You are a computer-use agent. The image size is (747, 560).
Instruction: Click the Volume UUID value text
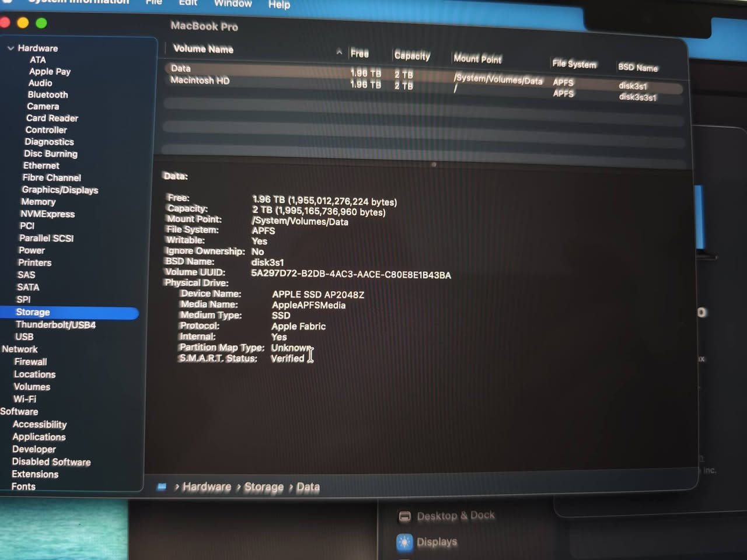point(351,275)
